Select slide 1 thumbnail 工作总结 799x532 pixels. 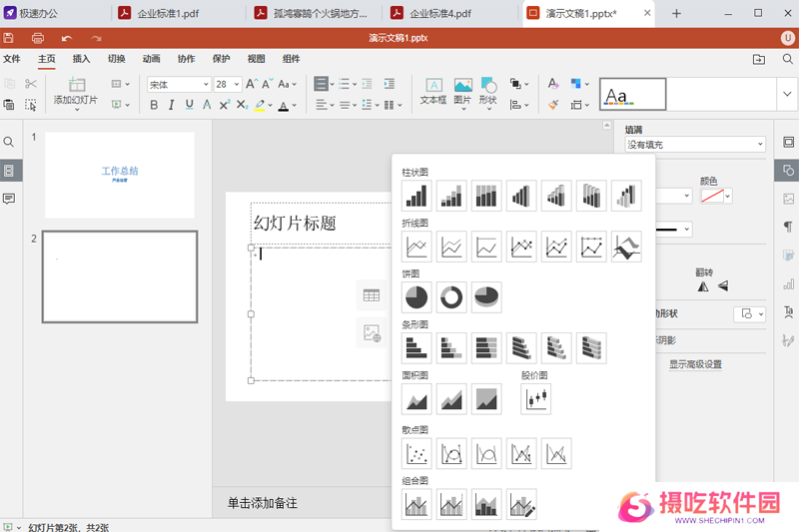[120, 175]
